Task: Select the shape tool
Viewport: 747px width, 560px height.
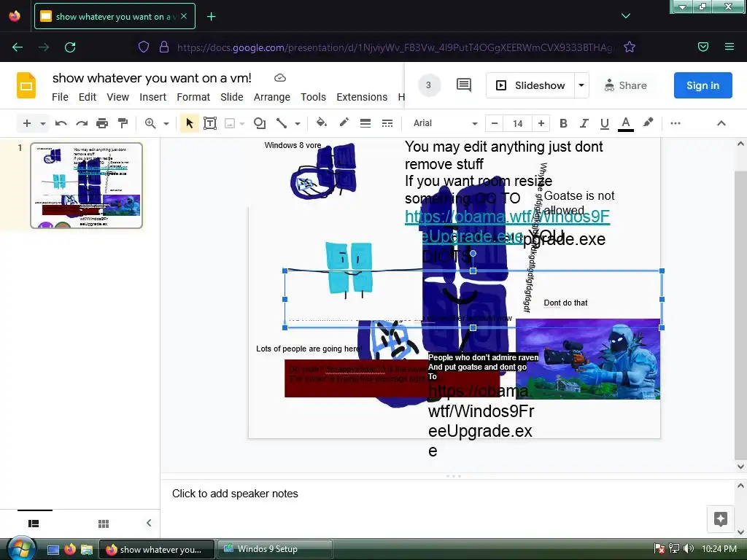Action: (260, 123)
